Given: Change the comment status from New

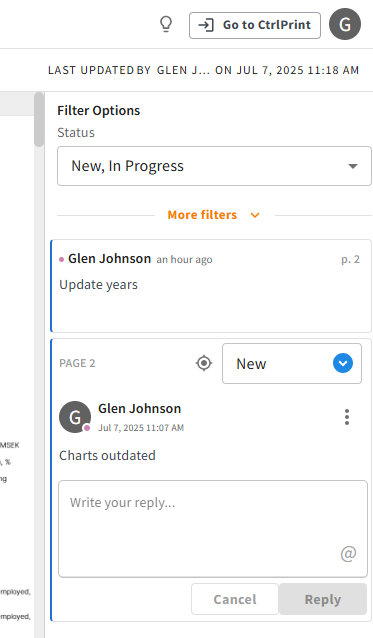Looking at the screenshot, I should coord(292,363).
